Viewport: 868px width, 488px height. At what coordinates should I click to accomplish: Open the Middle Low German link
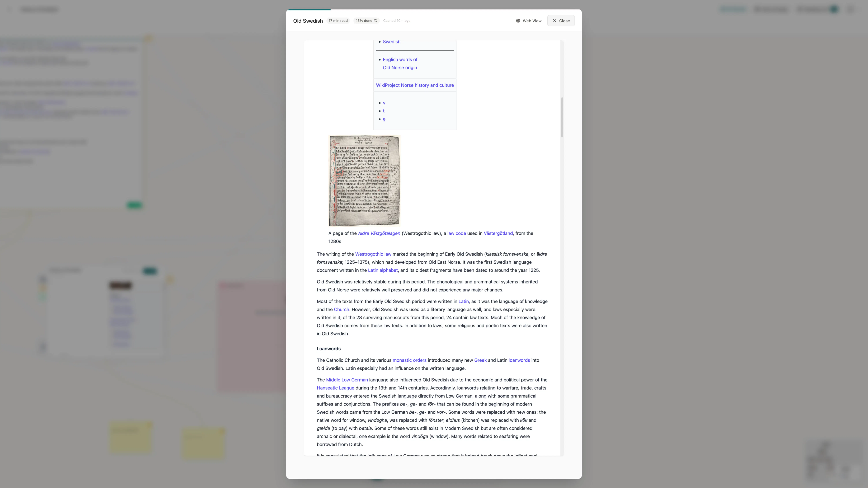pyautogui.click(x=347, y=380)
